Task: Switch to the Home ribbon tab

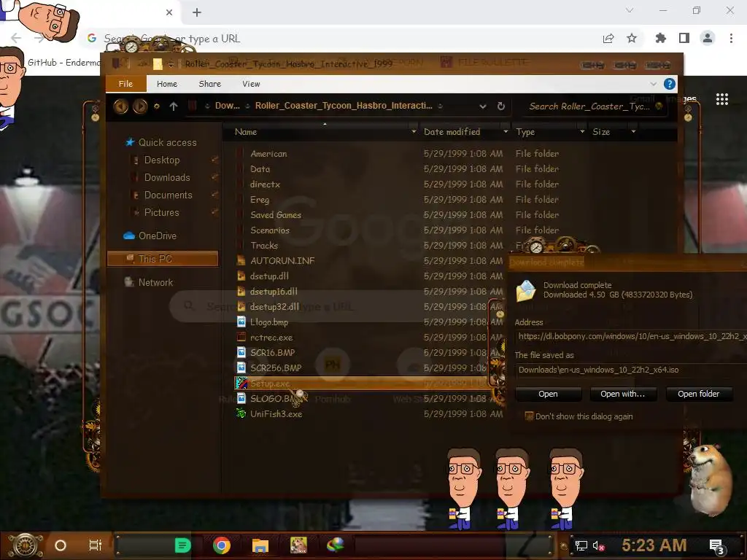Action: coord(167,84)
